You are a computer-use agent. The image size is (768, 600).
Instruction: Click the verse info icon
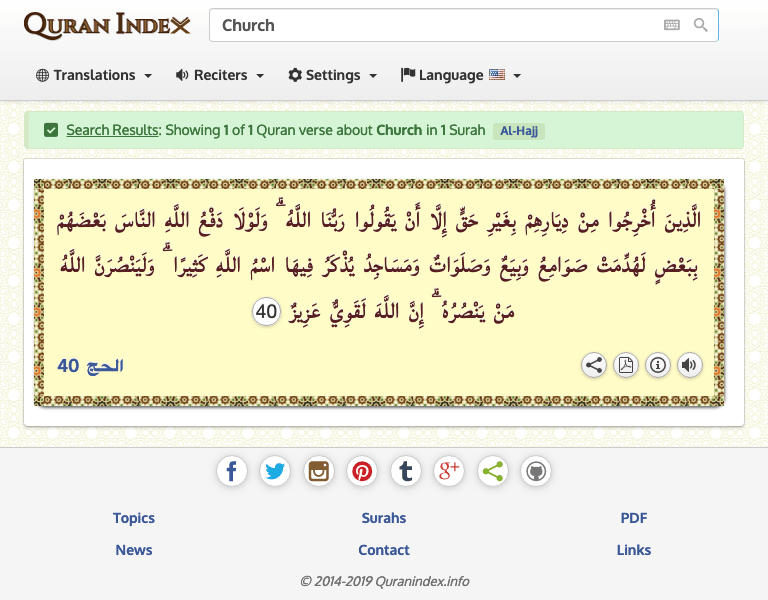pyautogui.click(x=658, y=365)
